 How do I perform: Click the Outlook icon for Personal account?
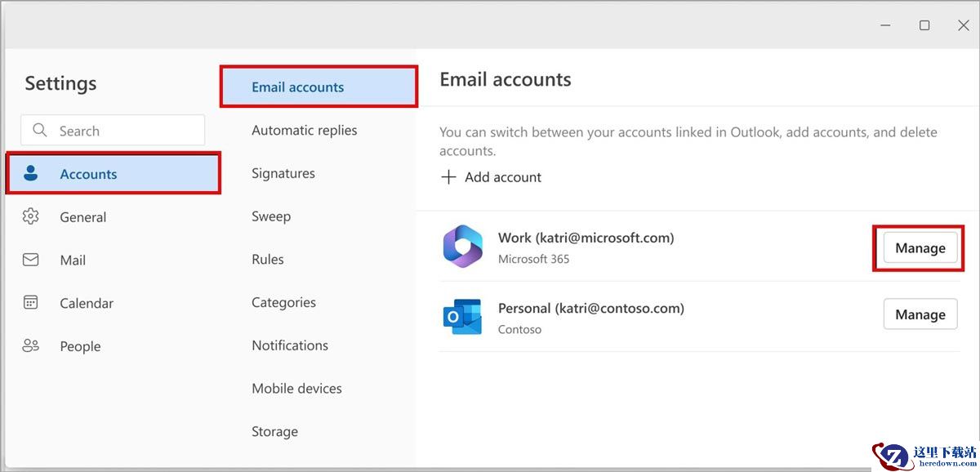pyautogui.click(x=462, y=317)
